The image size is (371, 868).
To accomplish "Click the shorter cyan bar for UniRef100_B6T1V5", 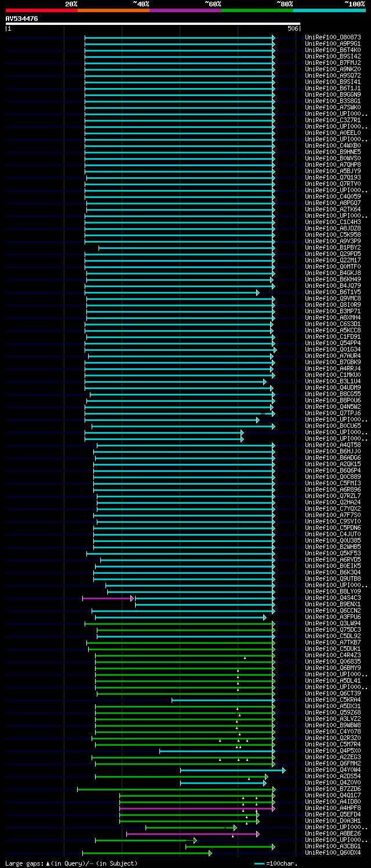I will [x=172, y=292].
